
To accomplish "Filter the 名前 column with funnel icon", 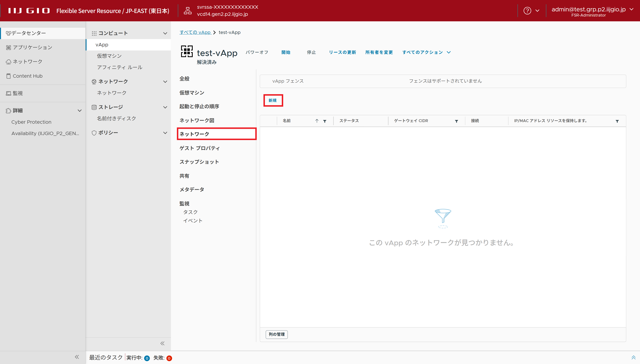I will (324, 121).
